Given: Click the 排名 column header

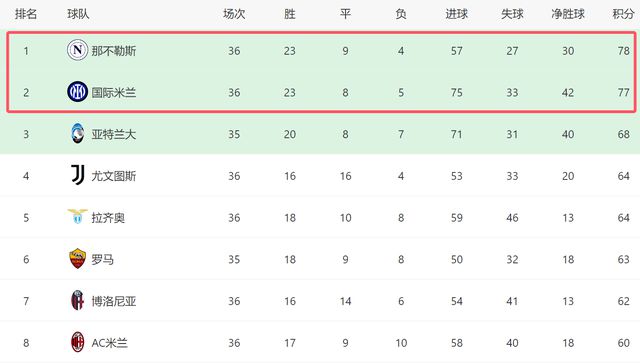Looking at the screenshot, I should [x=26, y=14].
